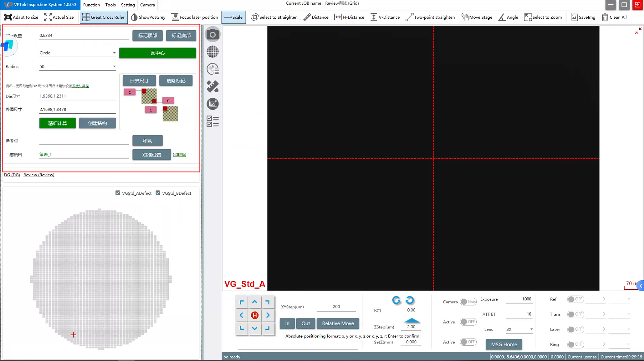Viewport: 644px width, 361px height.
Task: Click the Clean All trash icon
Action: (x=614, y=17)
